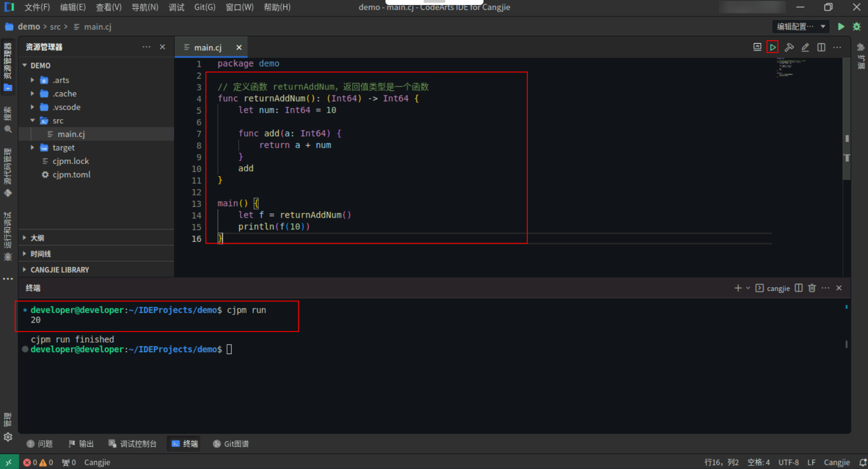
Task: Click the pencil edit icon in the editor toolbar
Action: tap(805, 47)
